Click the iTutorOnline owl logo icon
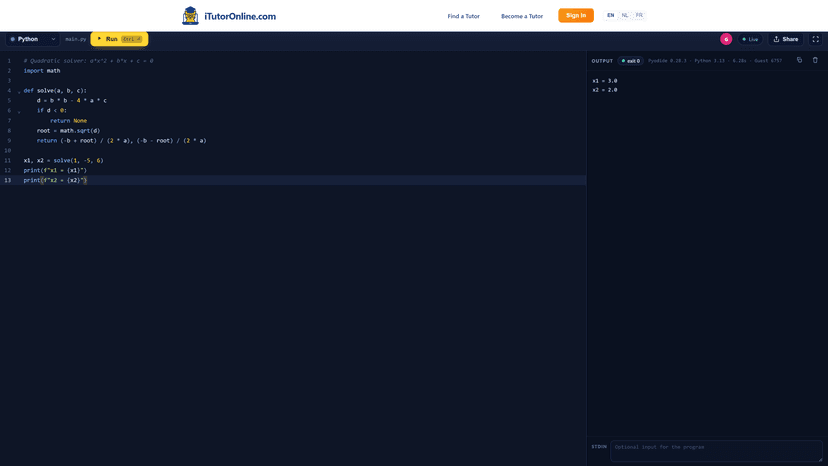 pos(190,16)
